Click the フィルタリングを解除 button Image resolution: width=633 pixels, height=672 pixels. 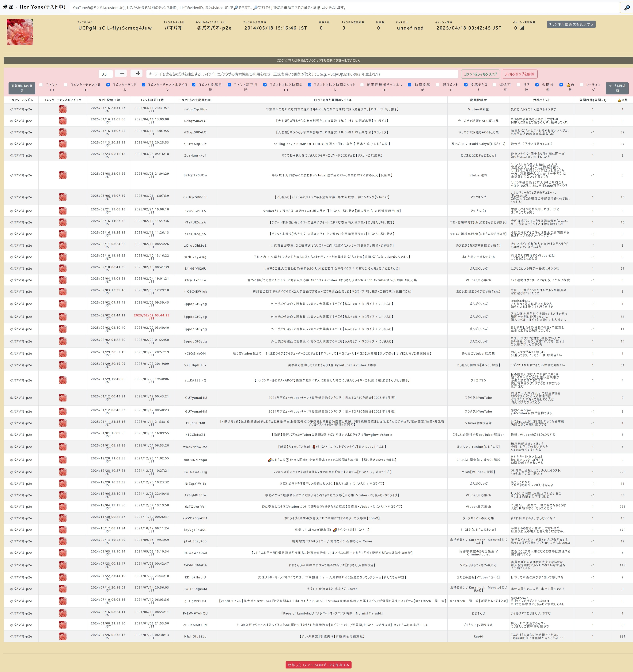click(x=519, y=74)
